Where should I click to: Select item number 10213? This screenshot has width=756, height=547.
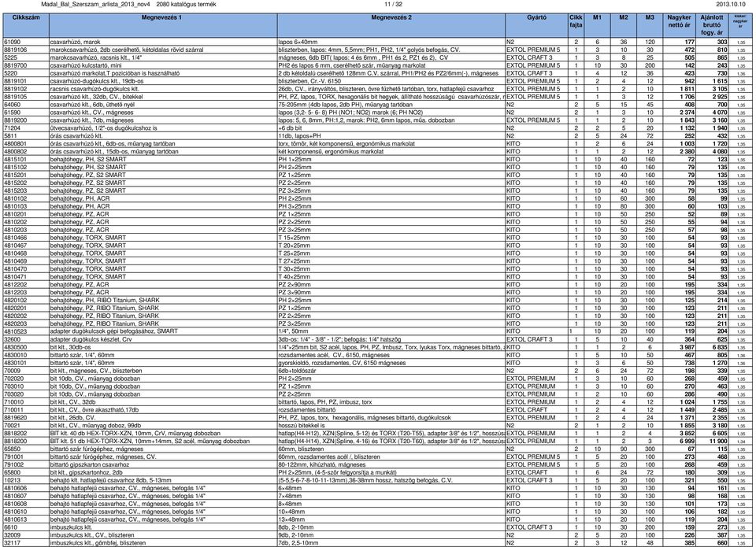12,480
